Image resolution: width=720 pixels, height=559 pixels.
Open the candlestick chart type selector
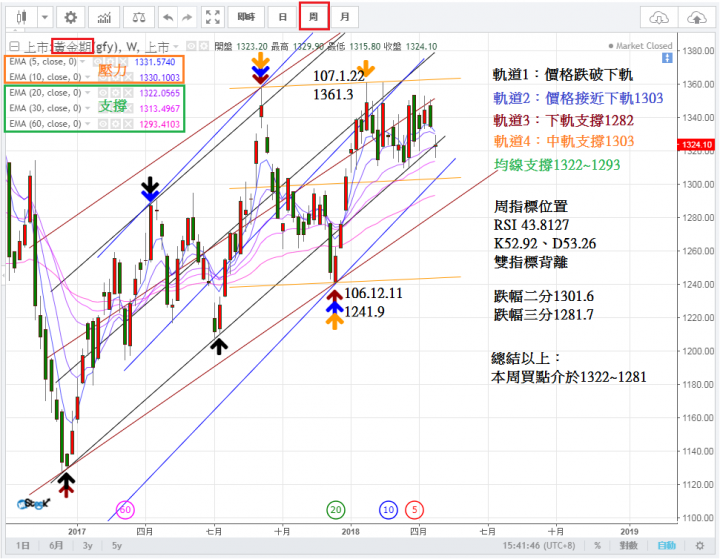point(22,17)
